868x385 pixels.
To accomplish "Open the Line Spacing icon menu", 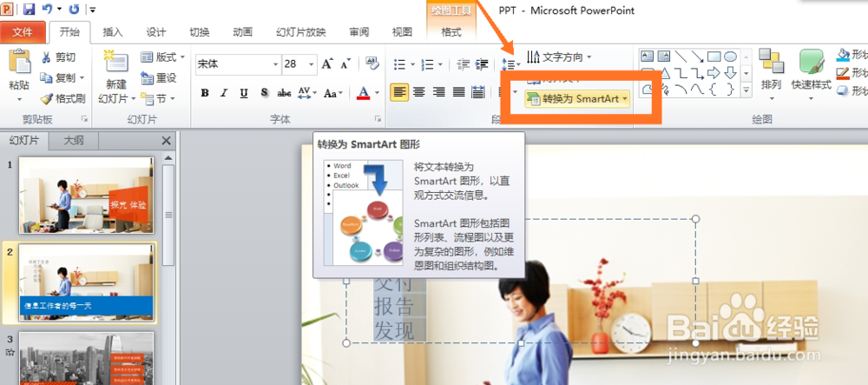I will [x=510, y=65].
